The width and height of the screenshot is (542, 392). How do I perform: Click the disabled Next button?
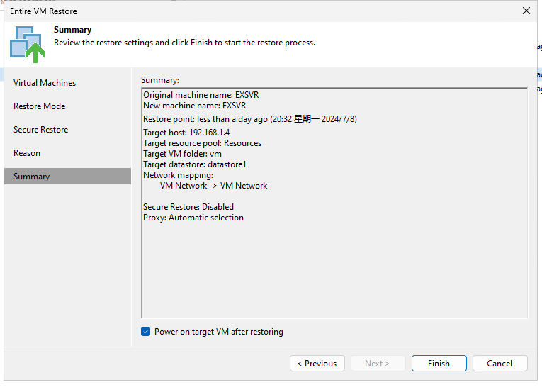click(x=378, y=363)
